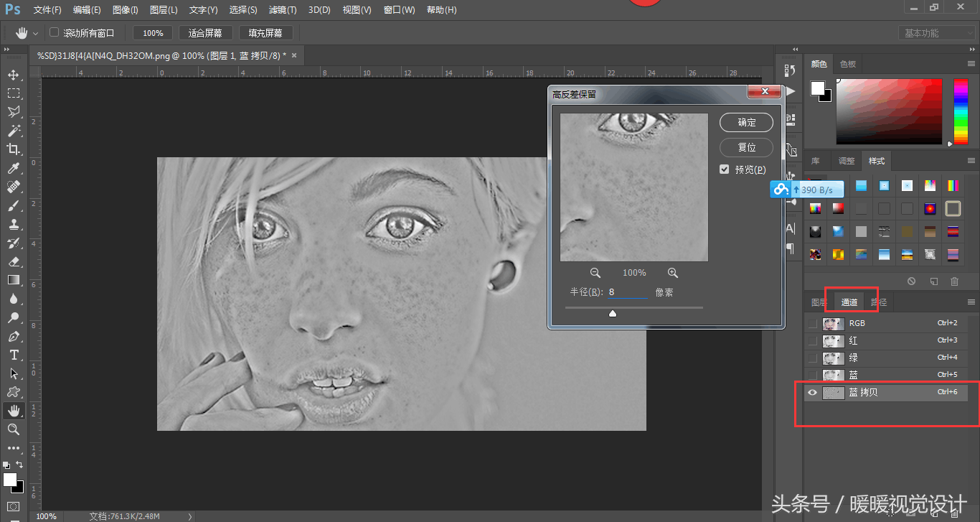
Task: Click zoom in icon in High Pass dialog
Action: pos(673,273)
